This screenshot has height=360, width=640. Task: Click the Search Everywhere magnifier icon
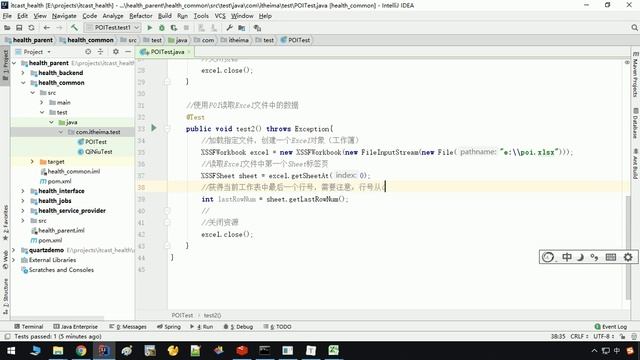634,28
